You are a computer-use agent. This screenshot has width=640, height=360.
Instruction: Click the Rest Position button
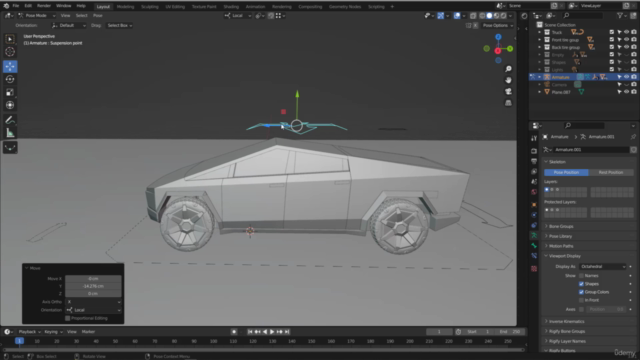pyautogui.click(x=611, y=172)
